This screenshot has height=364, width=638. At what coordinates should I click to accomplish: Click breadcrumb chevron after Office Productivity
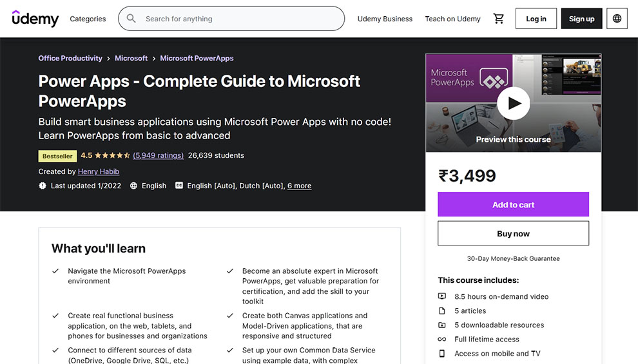click(x=108, y=59)
